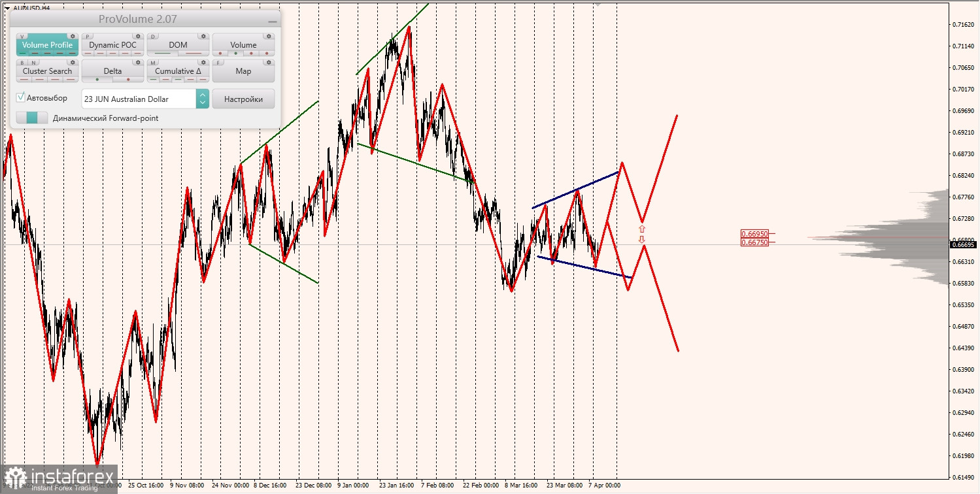Click the B hotkey tag on Cluster Search
The image size is (980, 494).
pyautogui.click(x=22, y=63)
